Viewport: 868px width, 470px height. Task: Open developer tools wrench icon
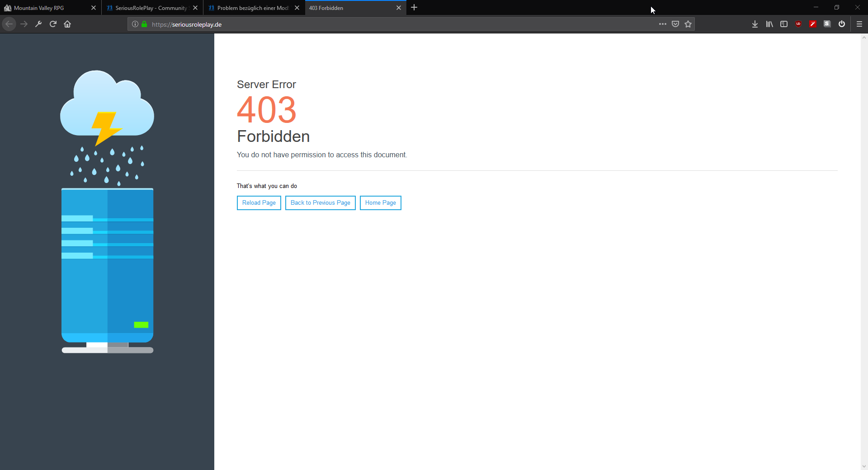[38, 24]
